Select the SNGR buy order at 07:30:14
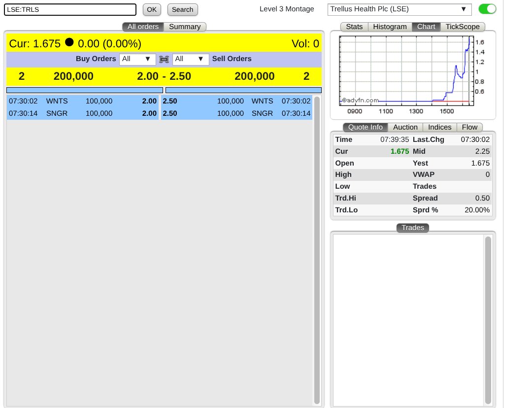The image size is (532, 408). tap(83, 113)
